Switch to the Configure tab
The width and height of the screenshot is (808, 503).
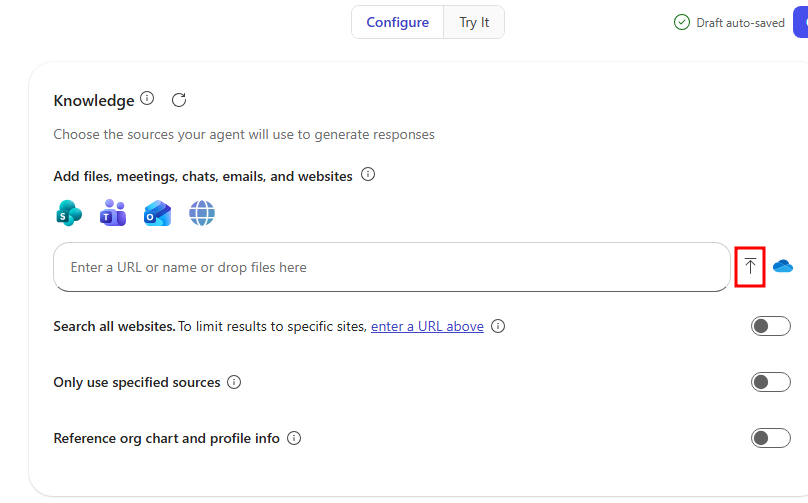[x=397, y=22]
